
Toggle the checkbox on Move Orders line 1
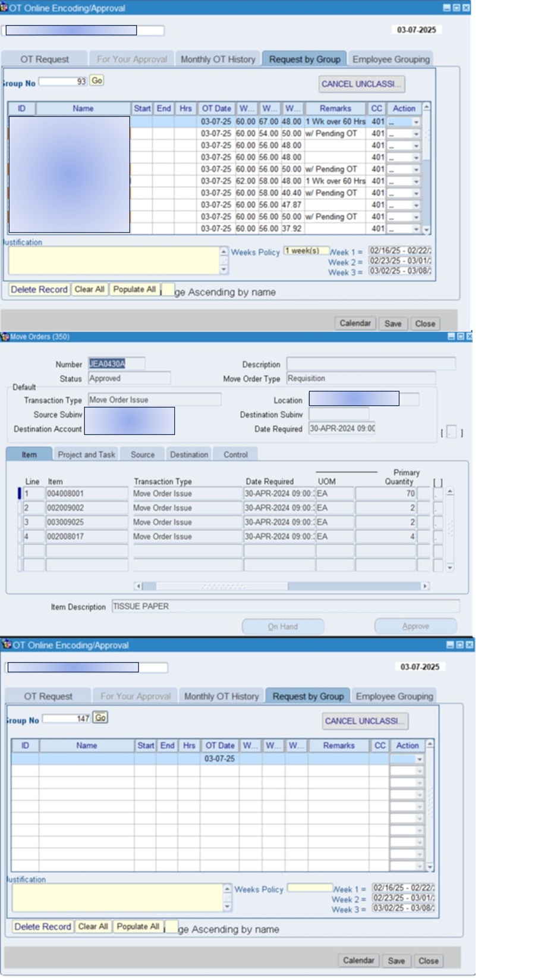point(438,494)
